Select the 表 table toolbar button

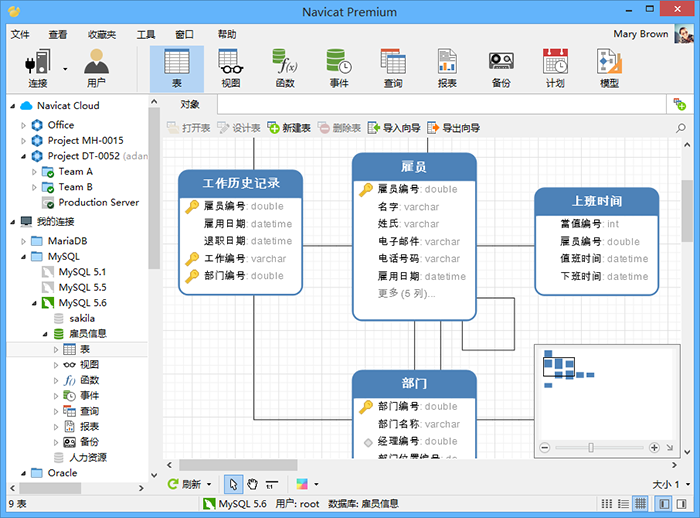click(x=177, y=68)
